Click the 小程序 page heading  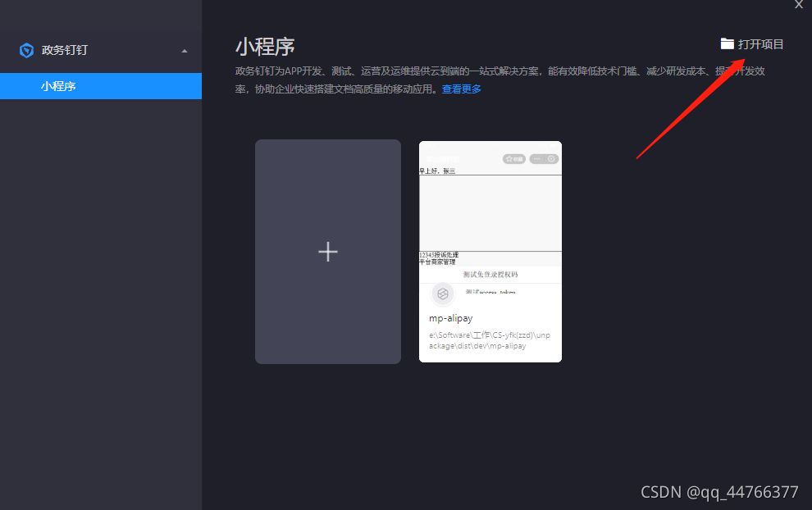pos(265,47)
